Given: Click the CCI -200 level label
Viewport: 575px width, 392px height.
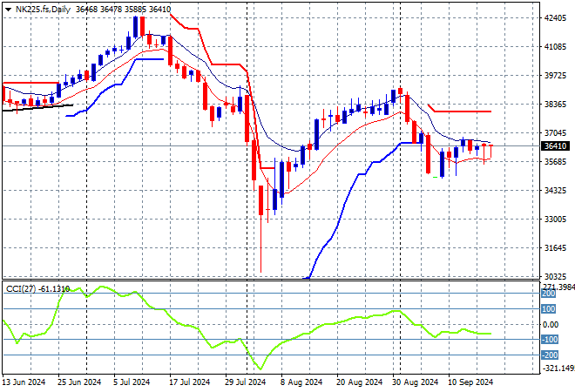Looking at the screenshot, I should click(x=550, y=355).
